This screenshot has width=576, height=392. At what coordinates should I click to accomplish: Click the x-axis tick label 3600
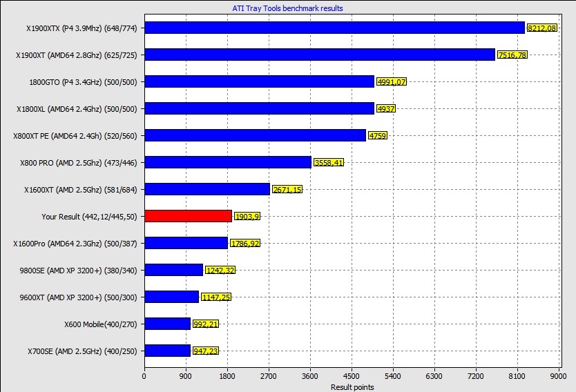tap(309, 376)
